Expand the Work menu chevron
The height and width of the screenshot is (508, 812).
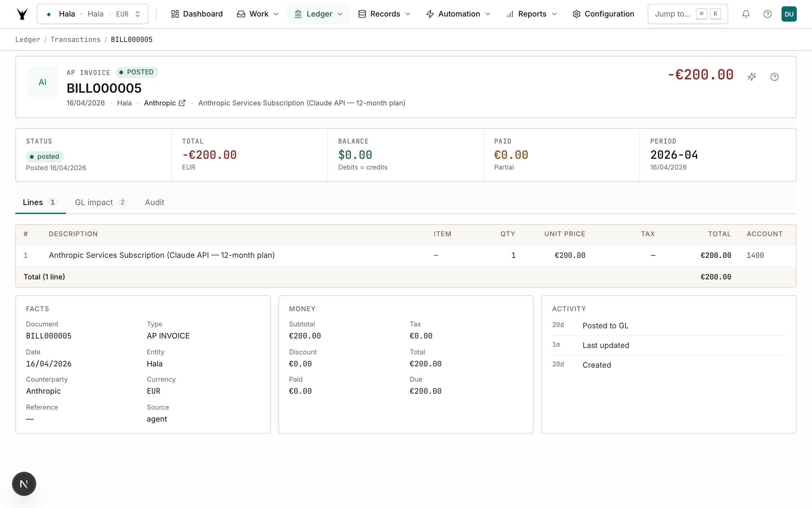pyautogui.click(x=276, y=14)
